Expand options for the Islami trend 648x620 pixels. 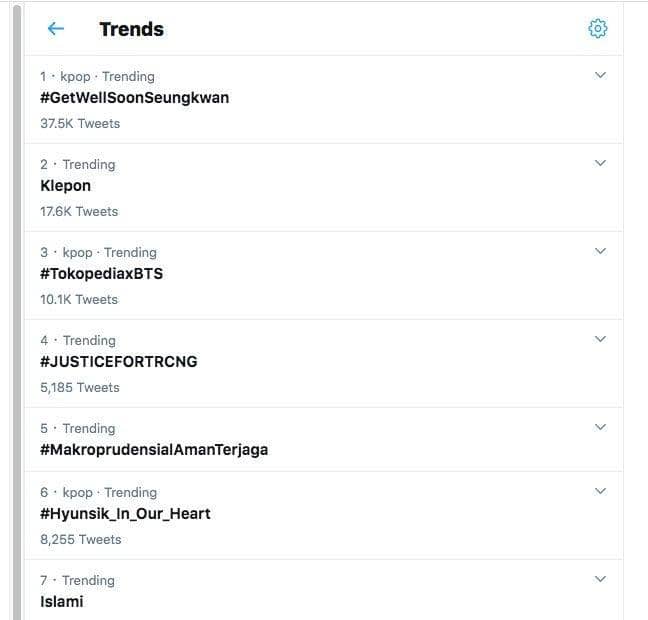pyautogui.click(x=600, y=579)
